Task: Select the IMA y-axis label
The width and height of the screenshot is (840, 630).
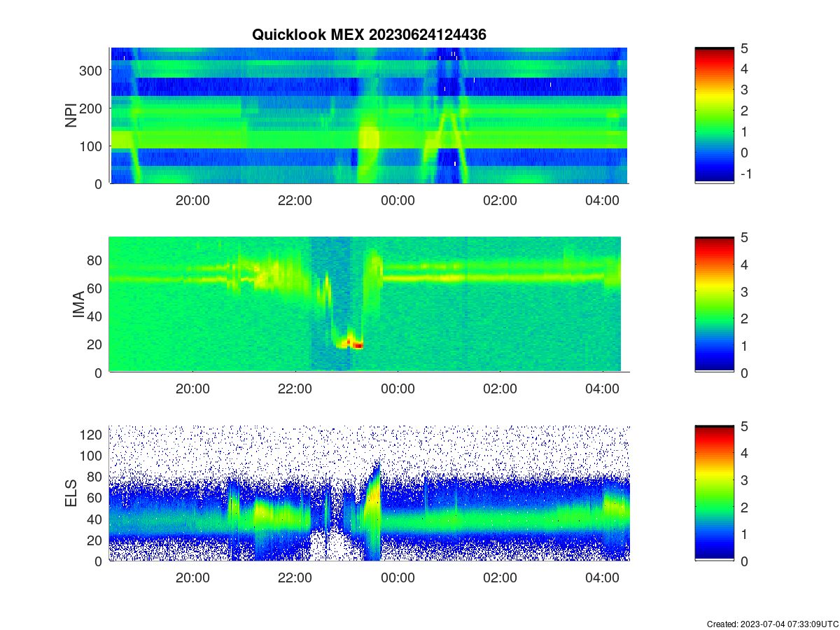Action: point(78,305)
